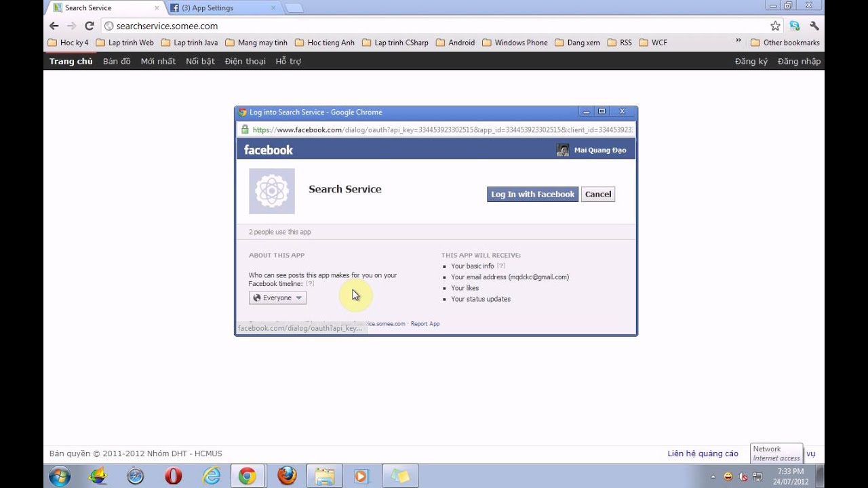Screen dimensions: 868x488
Task: Select Mới nhất in navigation bar
Action: tap(158, 61)
